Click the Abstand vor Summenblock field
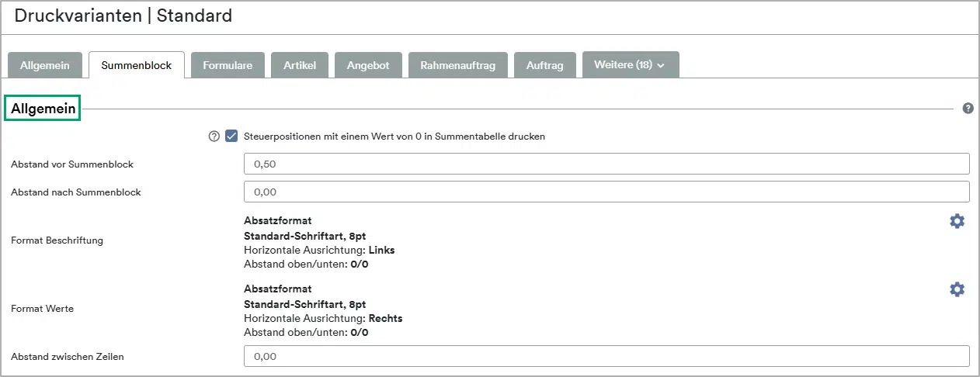 606,164
